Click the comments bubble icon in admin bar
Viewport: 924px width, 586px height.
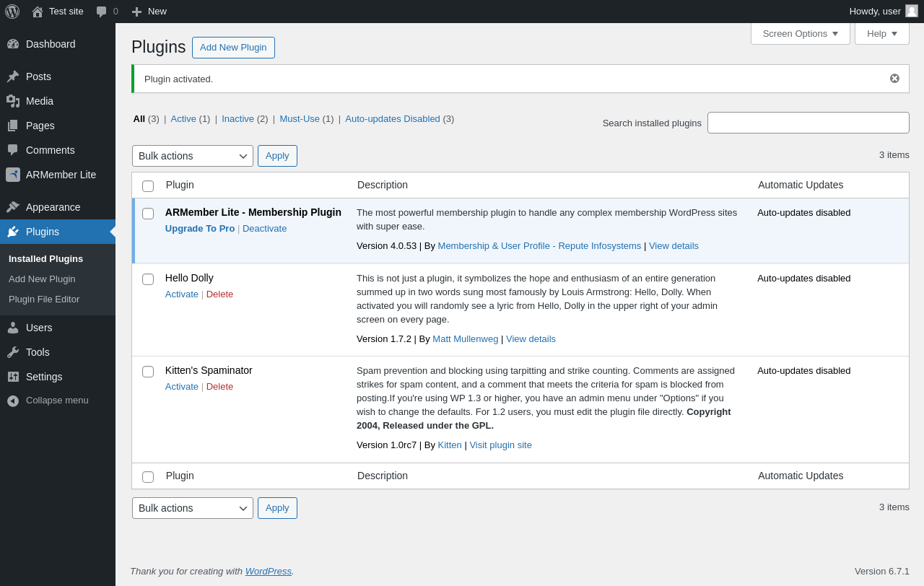click(x=102, y=12)
